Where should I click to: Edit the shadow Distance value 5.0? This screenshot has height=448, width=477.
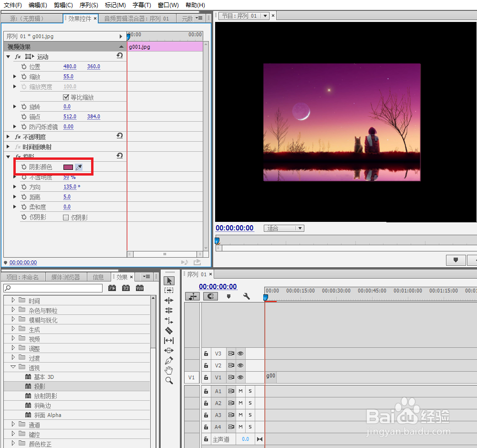(x=67, y=197)
